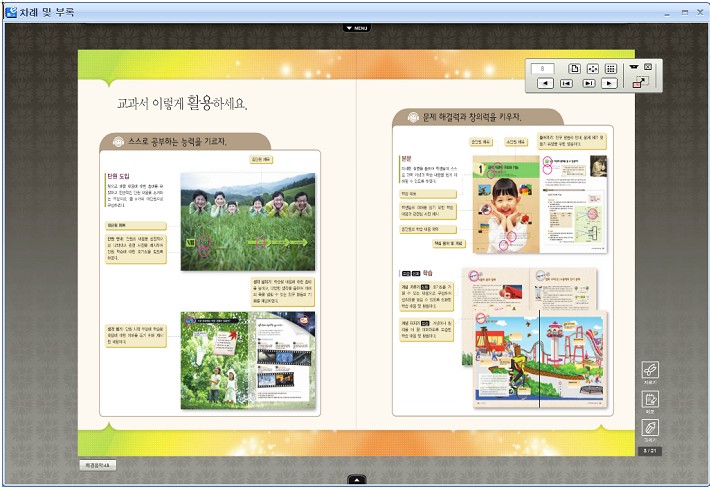Go to the next page using right arrow

point(609,83)
